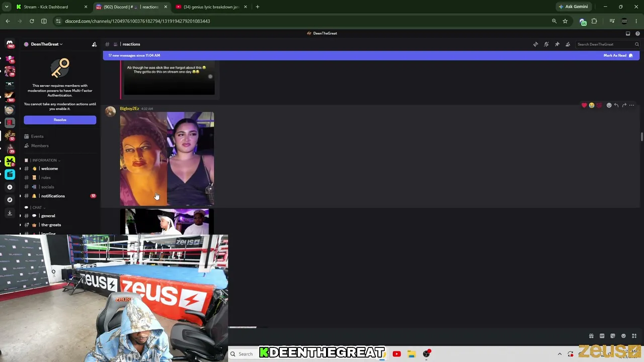Open the green X server in server rail
This screenshot has width=644, height=362.
pyautogui.click(x=10, y=161)
